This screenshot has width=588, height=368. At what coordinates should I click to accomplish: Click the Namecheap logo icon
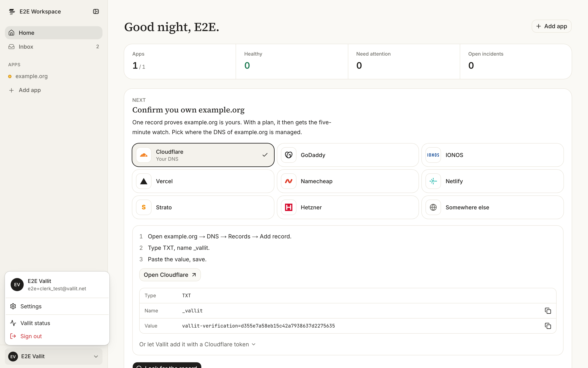pyautogui.click(x=288, y=181)
